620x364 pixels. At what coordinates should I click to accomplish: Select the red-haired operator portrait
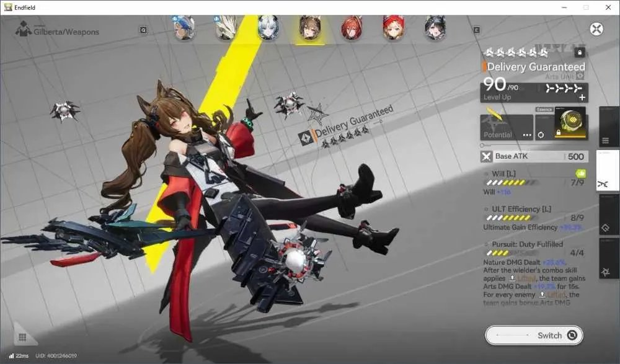[x=352, y=28]
